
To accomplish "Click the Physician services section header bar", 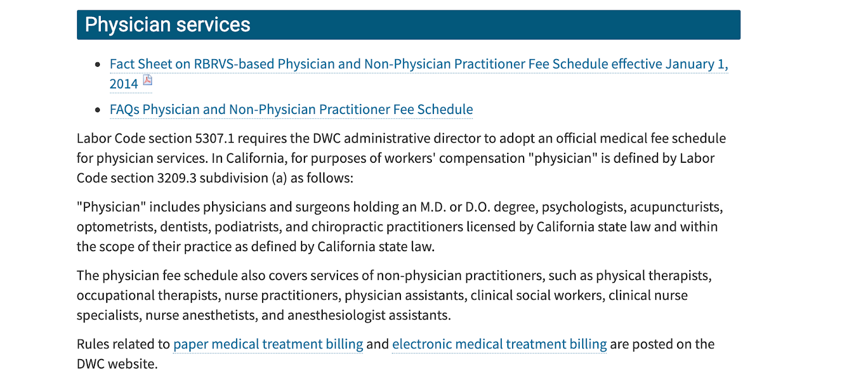I will click(x=409, y=25).
